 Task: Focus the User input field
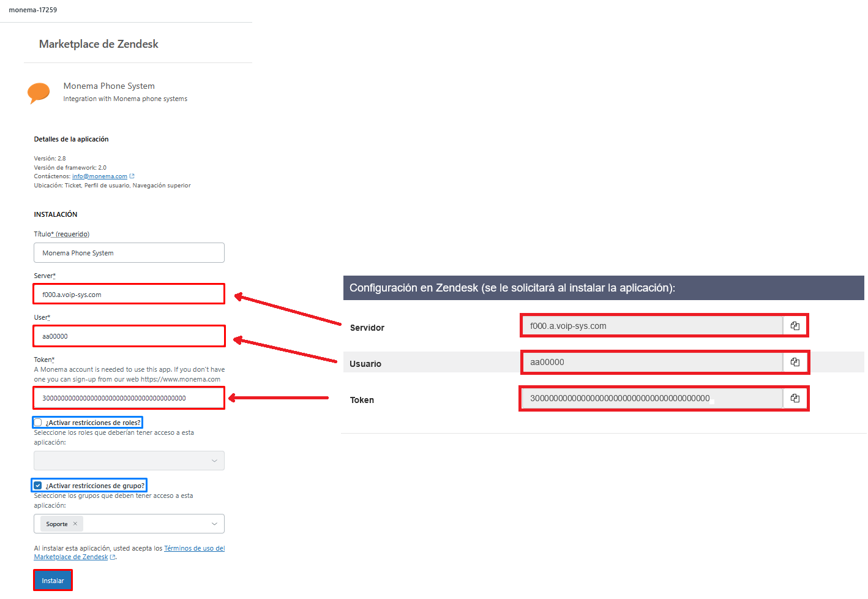click(129, 336)
